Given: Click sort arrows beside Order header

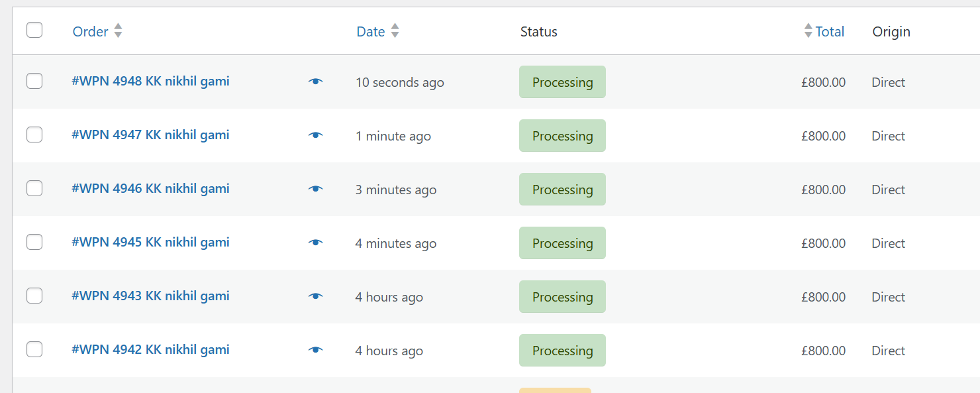Looking at the screenshot, I should 118,31.
